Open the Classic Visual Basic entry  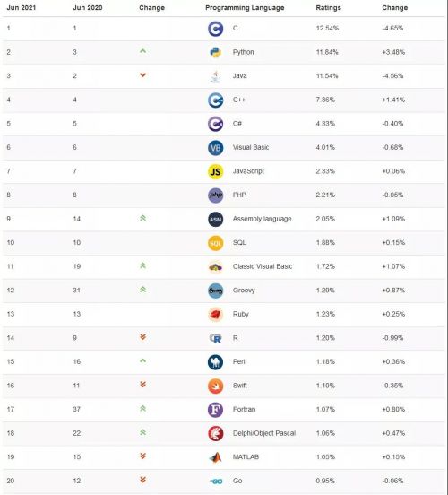pyautogui.click(x=263, y=266)
